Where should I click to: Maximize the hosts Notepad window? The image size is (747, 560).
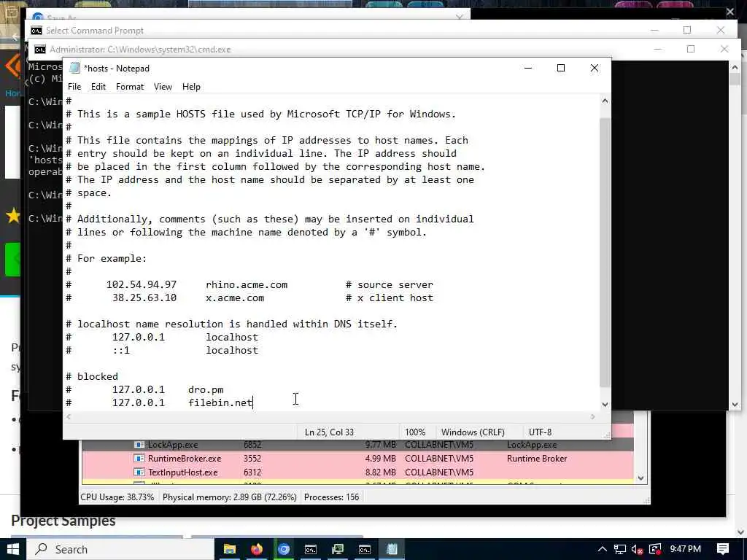click(561, 68)
